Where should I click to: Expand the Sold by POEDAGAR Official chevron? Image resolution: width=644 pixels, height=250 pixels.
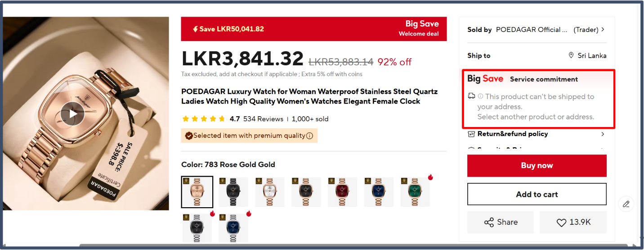pyautogui.click(x=603, y=30)
